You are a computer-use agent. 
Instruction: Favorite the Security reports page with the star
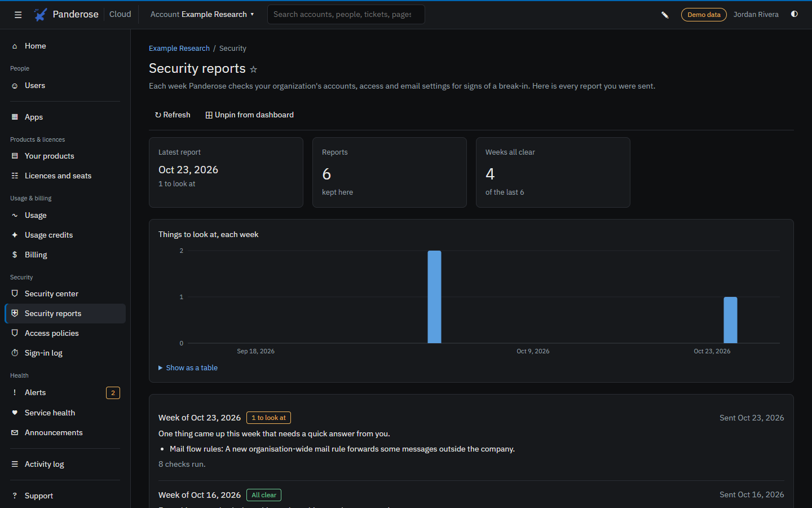pos(254,69)
